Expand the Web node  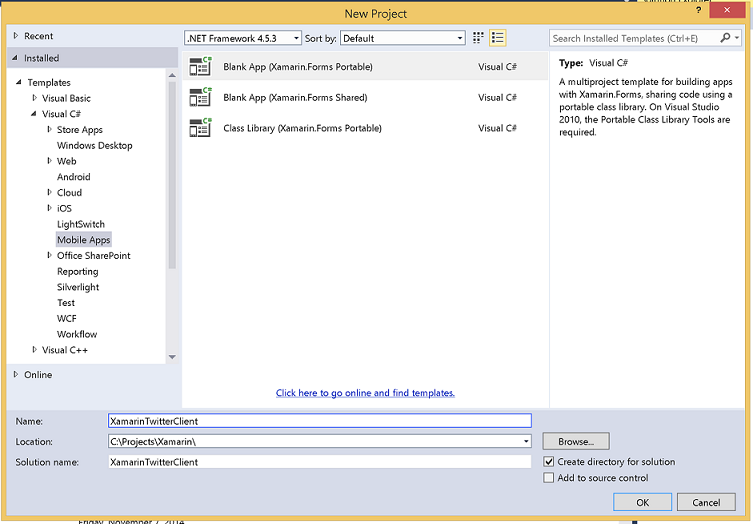(x=49, y=161)
